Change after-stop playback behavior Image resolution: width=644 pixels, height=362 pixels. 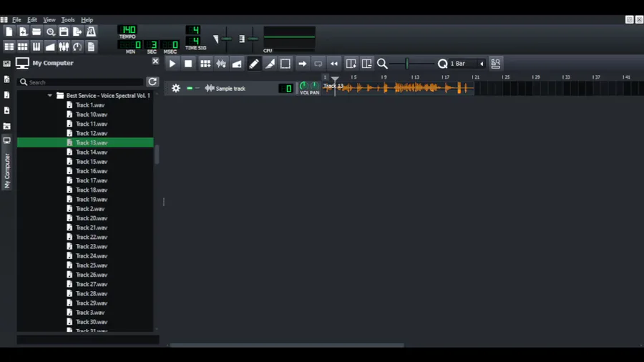(x=334, y=64)
